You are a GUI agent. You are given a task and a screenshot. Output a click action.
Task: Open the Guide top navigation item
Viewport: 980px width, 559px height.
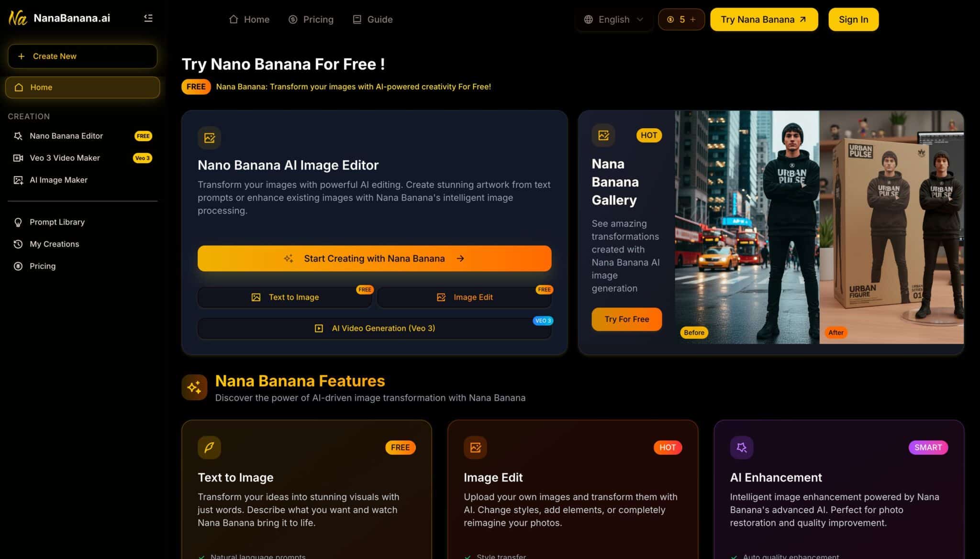point(373,20)
